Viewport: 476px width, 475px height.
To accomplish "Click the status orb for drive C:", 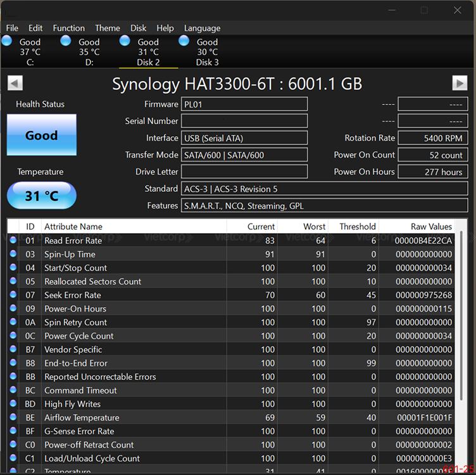I will click(x=7, y=41).
